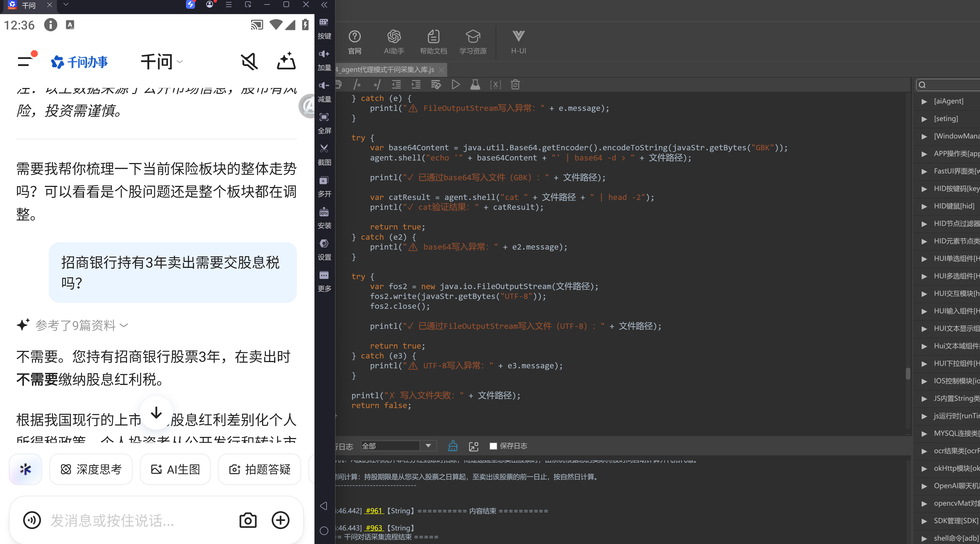Click the log pop-out window icon
Image resolution: width=980 pixels, height=544 pixels.
click(x=474, y=446)
